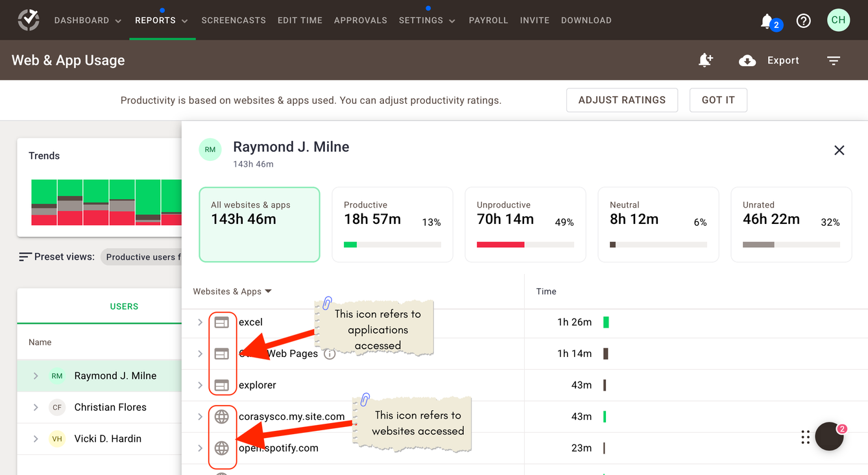Close the Raymond J. Milne panel
Image resolution: width=868 pixels, height=475 pixels.
(x=839, y=151)
